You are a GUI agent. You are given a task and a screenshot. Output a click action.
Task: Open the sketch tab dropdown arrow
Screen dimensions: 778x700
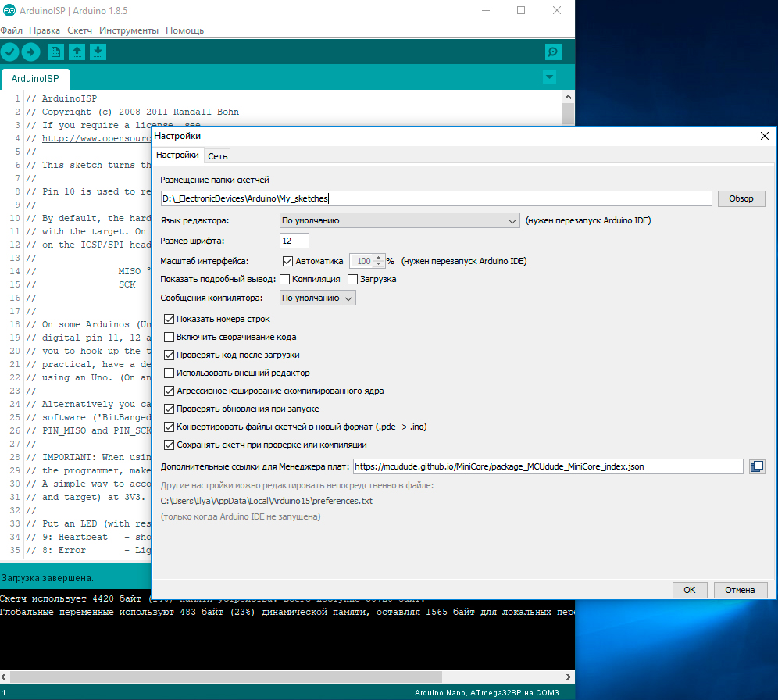(x=549, y=77)
